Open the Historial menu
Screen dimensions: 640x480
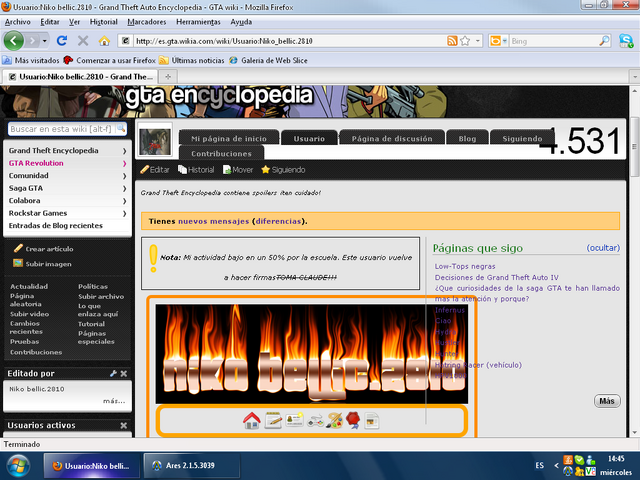pos(104,22)
